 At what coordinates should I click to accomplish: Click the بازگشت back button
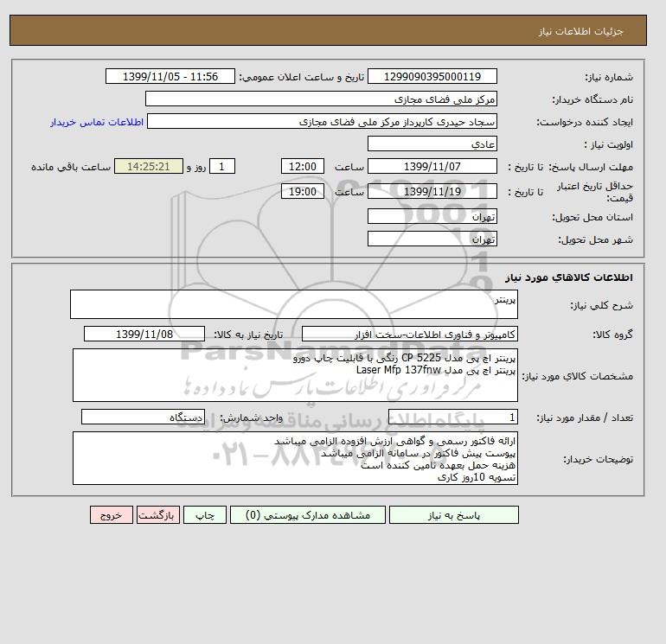(x=158, y=514)
